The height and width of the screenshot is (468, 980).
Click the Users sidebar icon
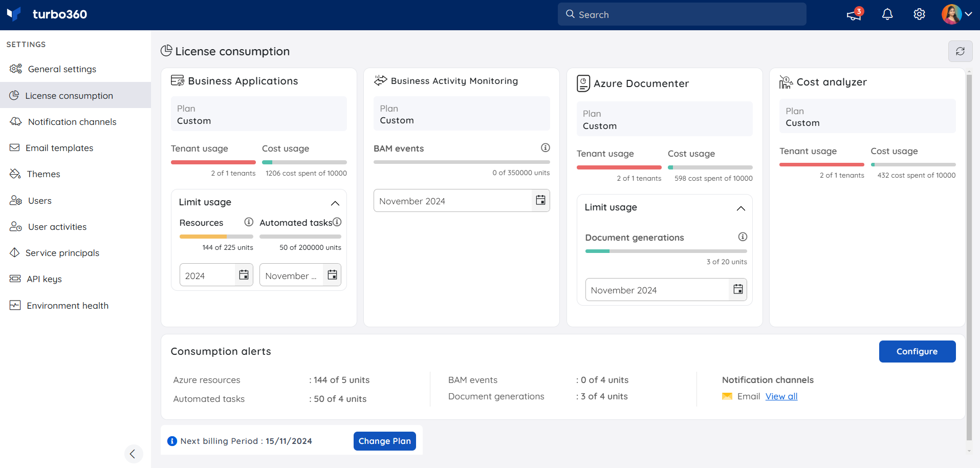(x=16, y=200)
